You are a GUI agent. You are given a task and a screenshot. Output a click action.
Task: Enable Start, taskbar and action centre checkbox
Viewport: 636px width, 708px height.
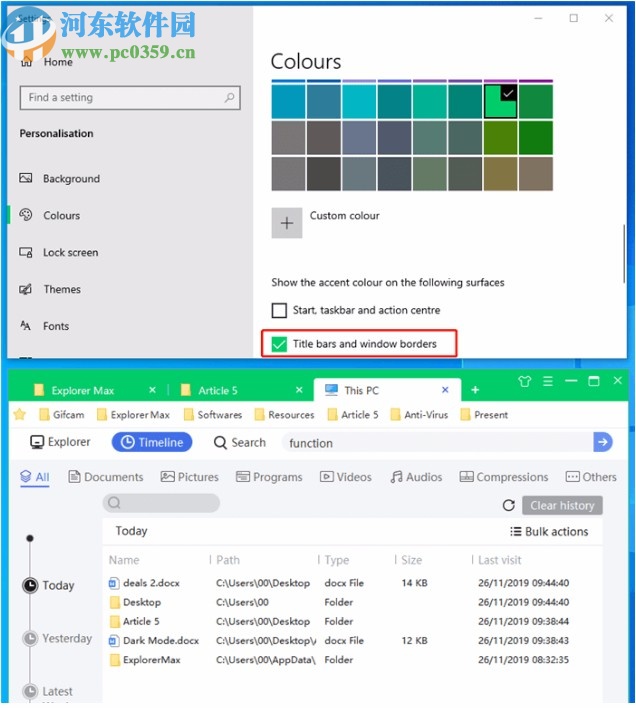(280, 311)
